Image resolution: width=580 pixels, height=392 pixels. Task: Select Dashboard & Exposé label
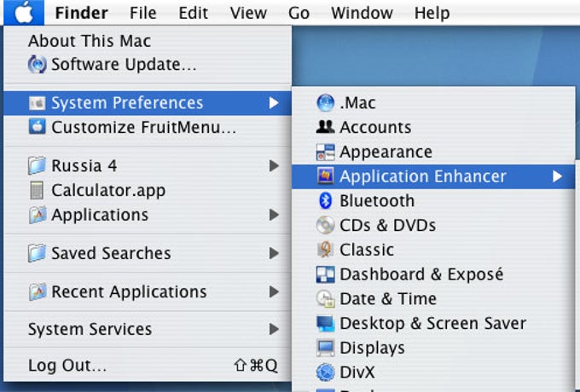tap(421, 274)
